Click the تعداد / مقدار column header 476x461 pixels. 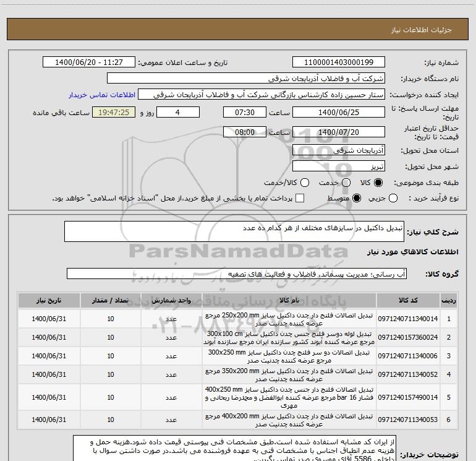[x=111, y=301]
